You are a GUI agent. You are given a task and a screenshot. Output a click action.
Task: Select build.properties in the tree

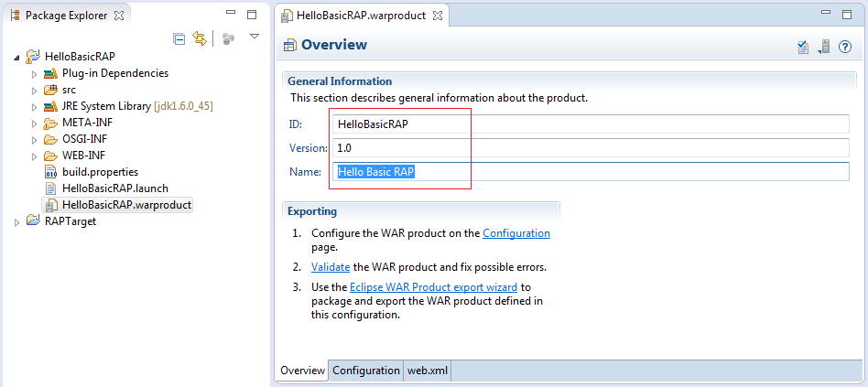[100, 172]
